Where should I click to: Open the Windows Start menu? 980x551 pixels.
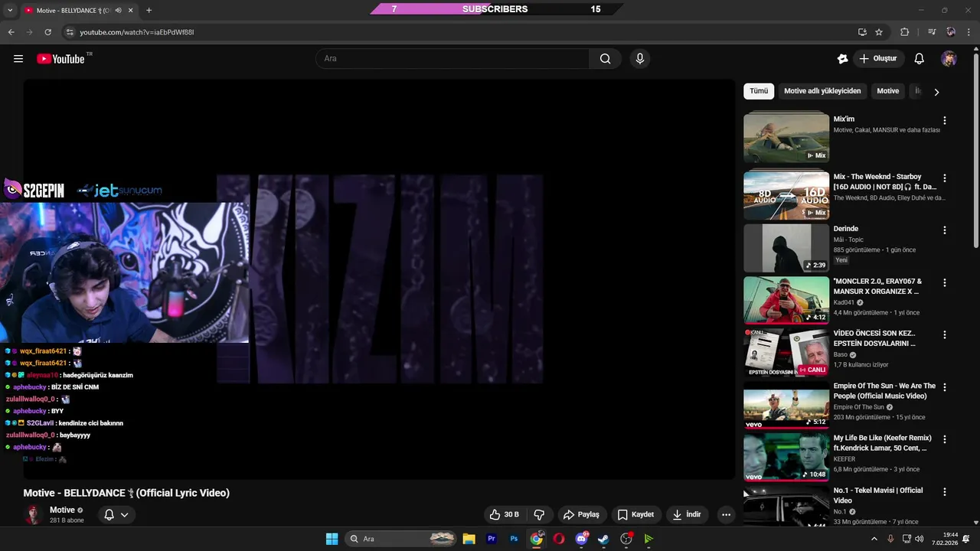pyautogui.click(x=332, y=539)
